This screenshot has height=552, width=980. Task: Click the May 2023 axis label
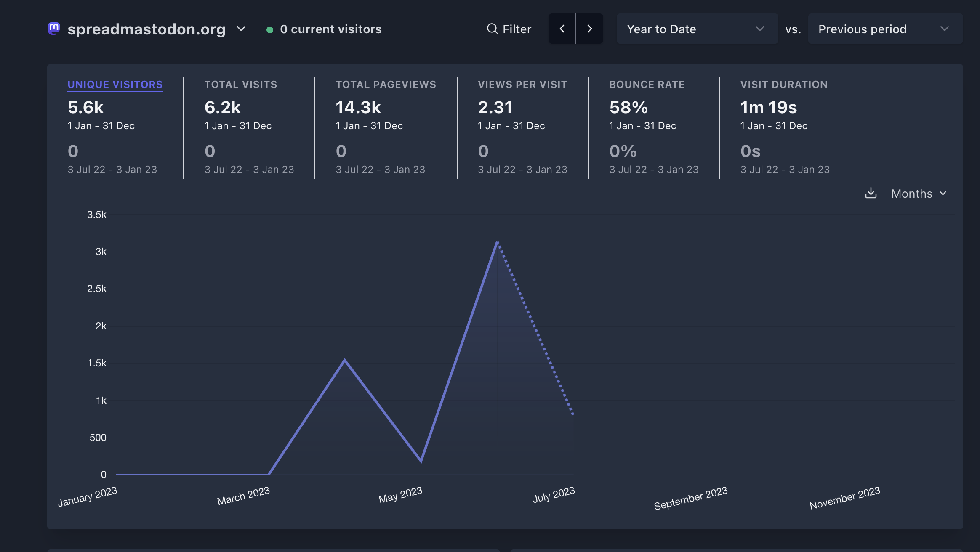point(400,495)
